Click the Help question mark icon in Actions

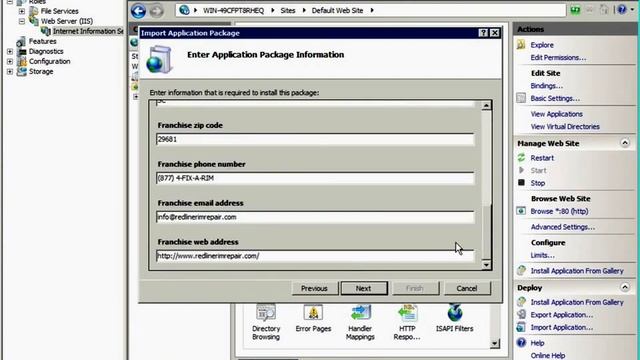tap(521, 342)
